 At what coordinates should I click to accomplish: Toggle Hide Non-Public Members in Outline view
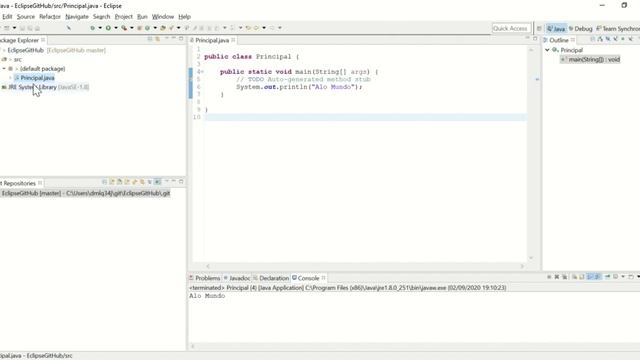[x=623, y=39]
